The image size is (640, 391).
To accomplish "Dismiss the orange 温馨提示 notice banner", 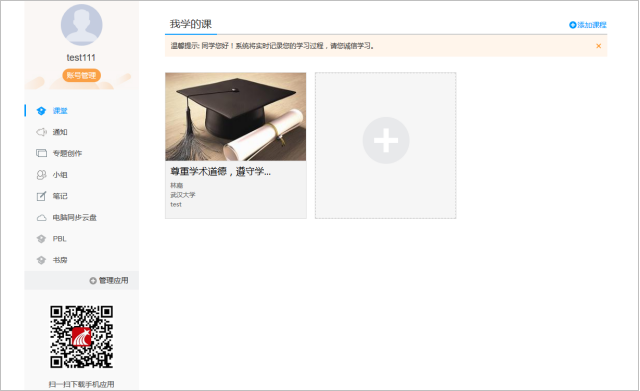I will point(598,46).
